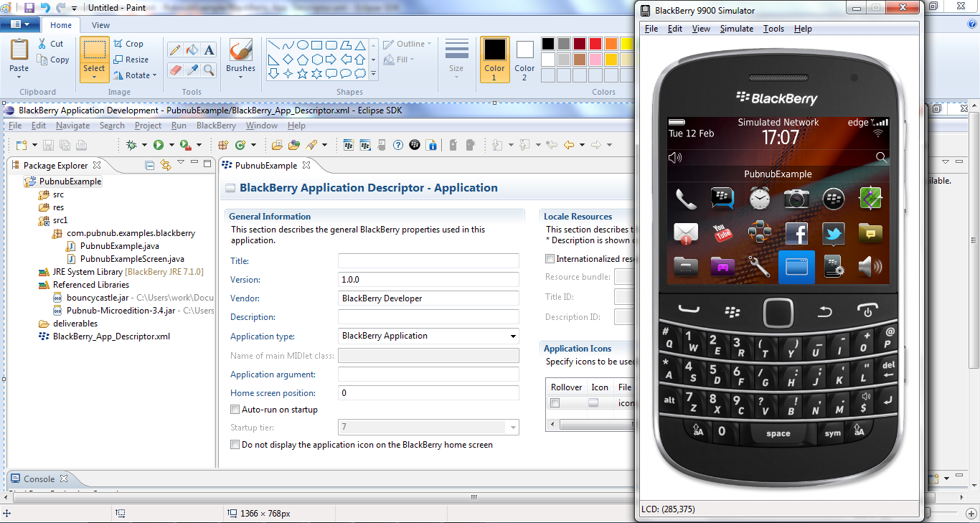
Task: Open the Simulate menu in BlackBerry Simulator
Action: tap(737, 29)
